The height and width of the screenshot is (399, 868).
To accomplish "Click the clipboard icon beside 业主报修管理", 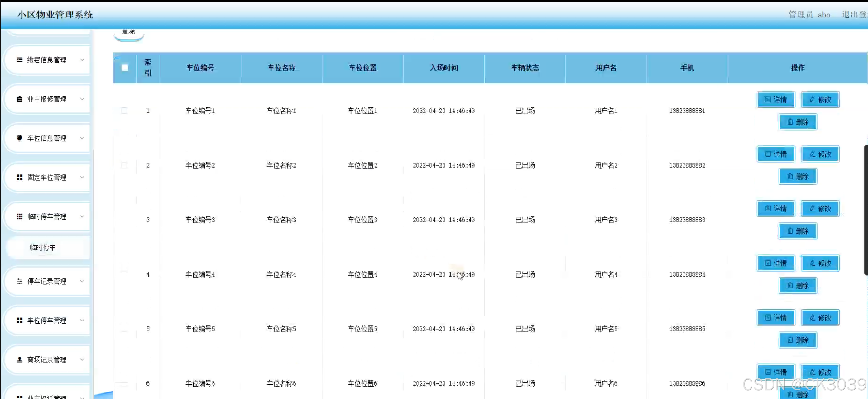I will [20, 99].
